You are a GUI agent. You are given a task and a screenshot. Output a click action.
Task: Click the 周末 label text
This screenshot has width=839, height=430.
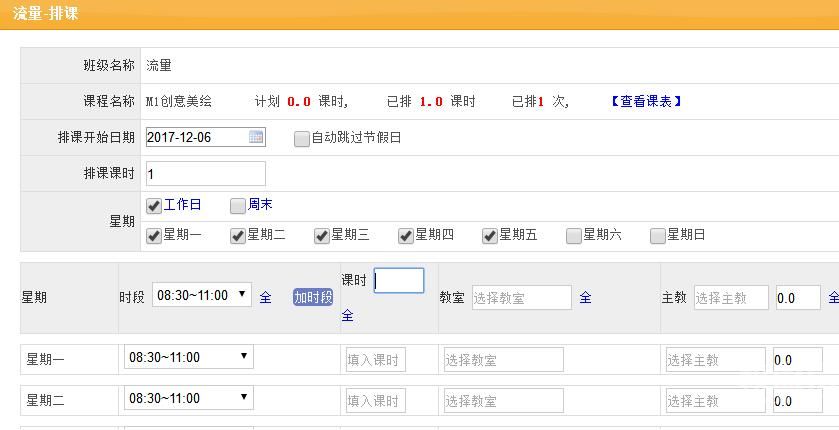coord(260,205)
